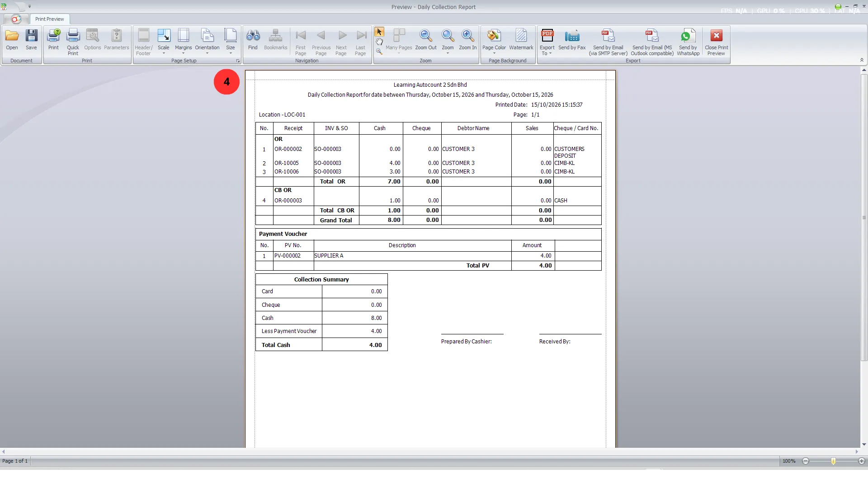Open the Orientation option
Image resolution: width=868 pixels, height=488 pixels.
[x=208, y=42]
